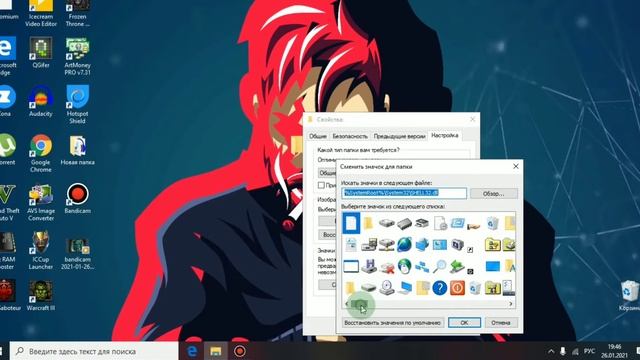Switch keyboard language via РУС indicator
Screen dimensions: 640x360
[x=589, y=351]
